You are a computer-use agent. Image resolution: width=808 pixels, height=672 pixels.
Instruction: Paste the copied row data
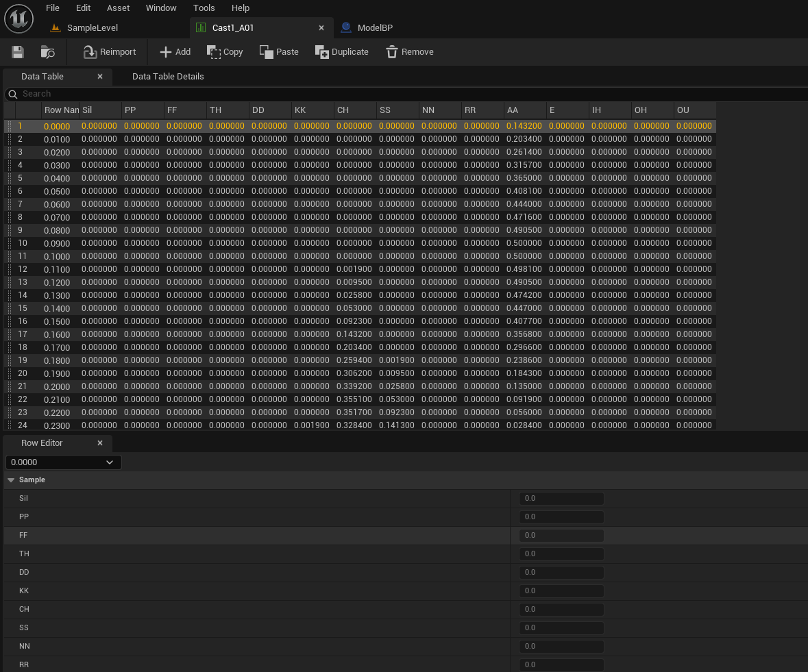[x=279, y=51]
